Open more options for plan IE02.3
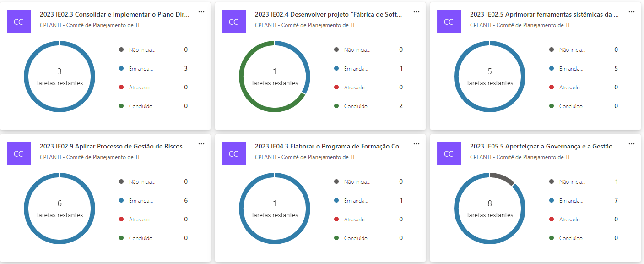644x264 pixels. 201,12
